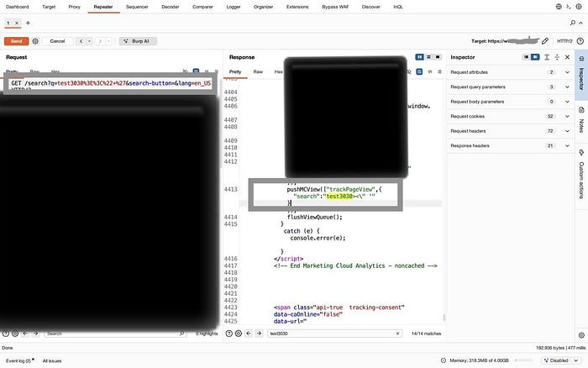
Task: Add a new Repeater tab with plus
Action: point(28,23)
